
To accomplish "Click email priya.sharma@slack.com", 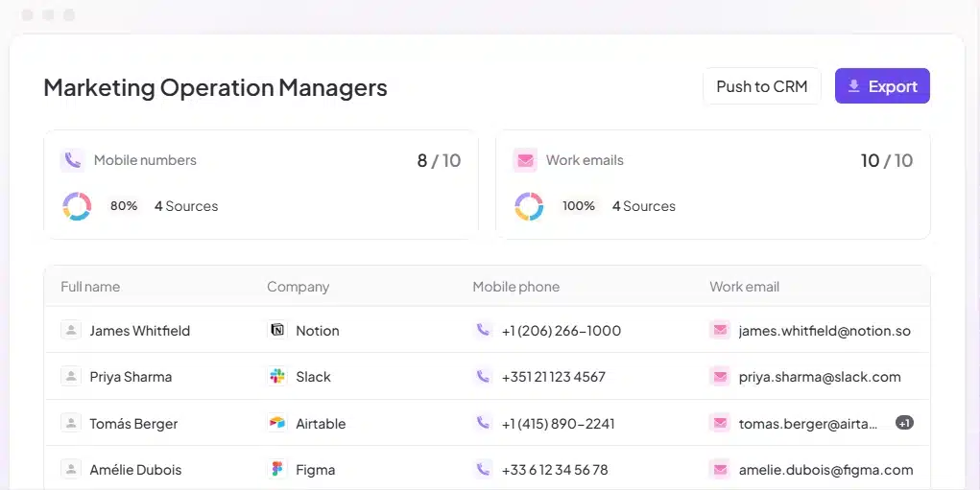I will point(820,377).
